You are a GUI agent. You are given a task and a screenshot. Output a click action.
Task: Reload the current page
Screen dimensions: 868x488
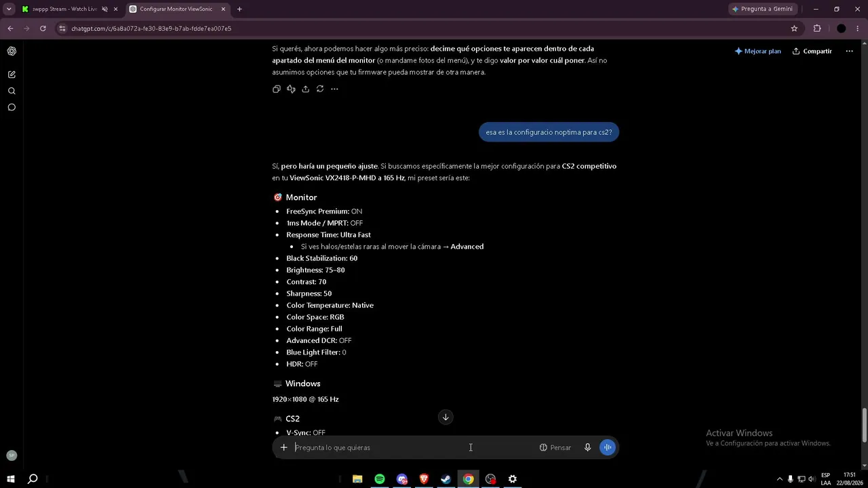click(43, 28)
